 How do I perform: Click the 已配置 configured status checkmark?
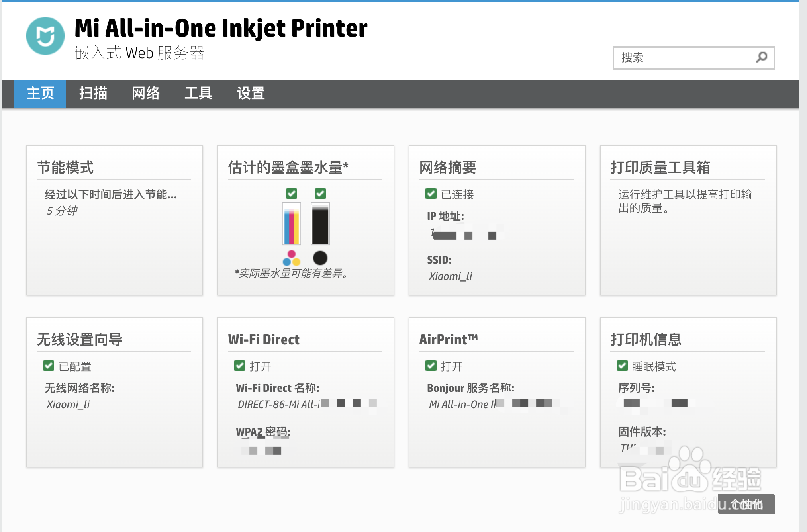pos(49,366)
